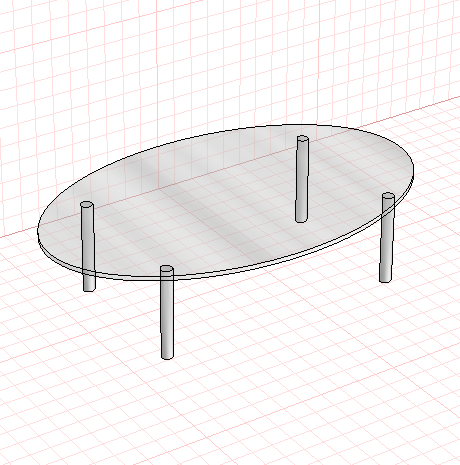460x465 pixels.
Task: Select the leftmost table leg
Action: click(88, 246)
